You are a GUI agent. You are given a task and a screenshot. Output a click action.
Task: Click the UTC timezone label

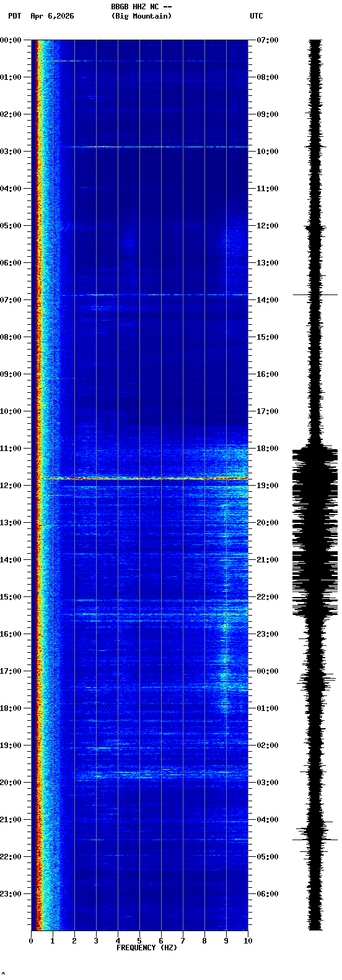click(x=256, y=16)
